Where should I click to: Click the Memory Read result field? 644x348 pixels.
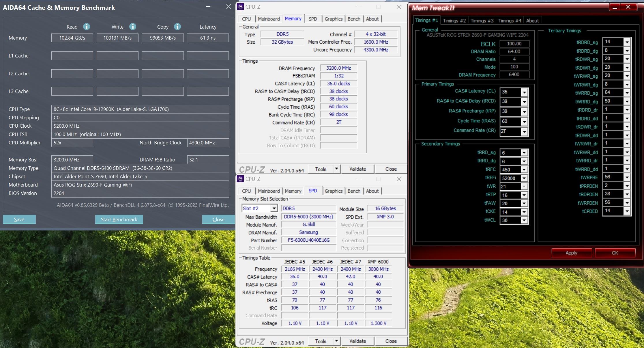pyautogui.click(x=72, y=38)
